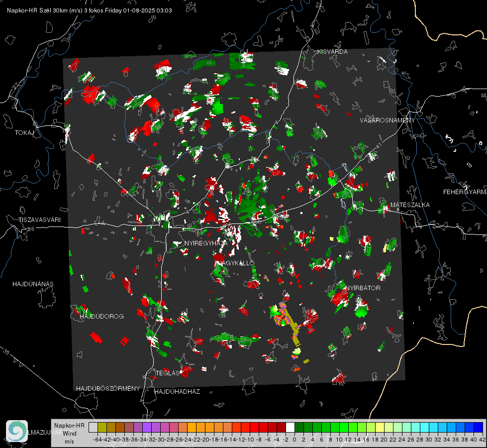
Task: Click the MÁTÉSZALKA city label
Action: (x=410, y=205)
